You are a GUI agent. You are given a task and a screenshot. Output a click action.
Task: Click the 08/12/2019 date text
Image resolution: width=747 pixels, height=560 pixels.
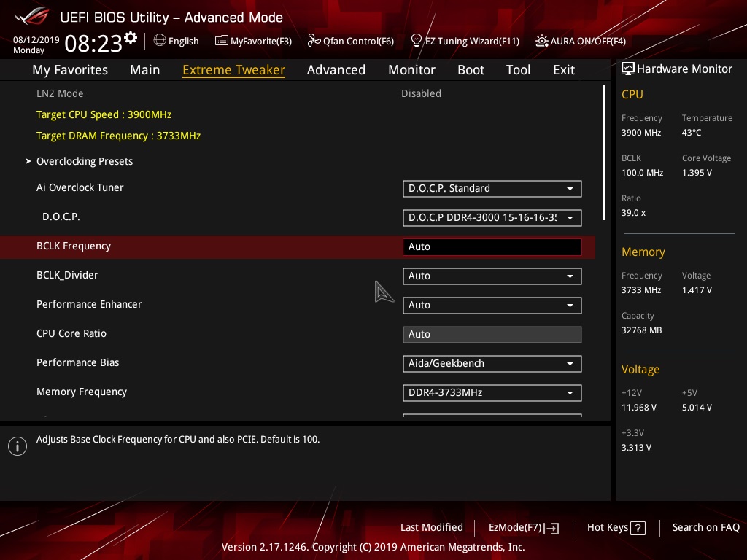tap(36, 40)
